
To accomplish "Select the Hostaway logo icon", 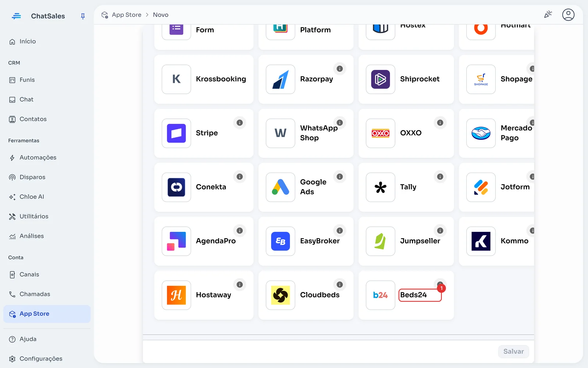I will [x=176, y=295].
